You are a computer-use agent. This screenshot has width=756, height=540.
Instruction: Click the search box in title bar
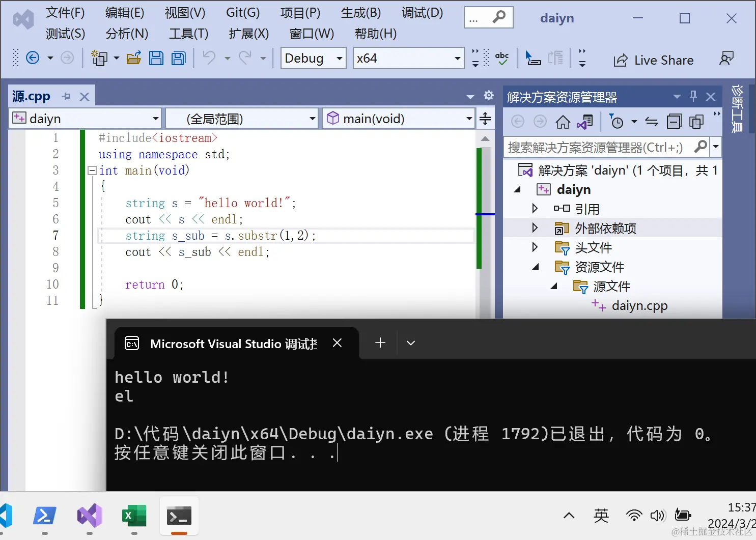[x=488, y=18]
